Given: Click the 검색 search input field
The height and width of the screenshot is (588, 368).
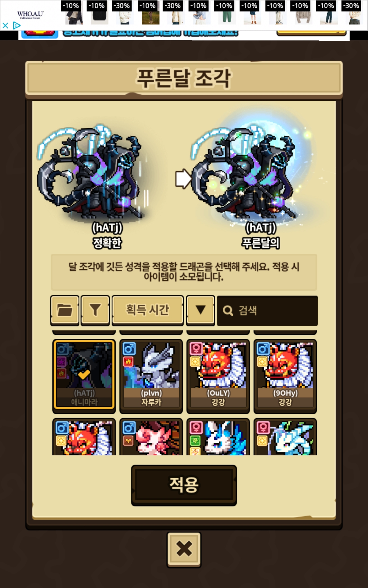Looking at the screenshot, I should 267,311.
